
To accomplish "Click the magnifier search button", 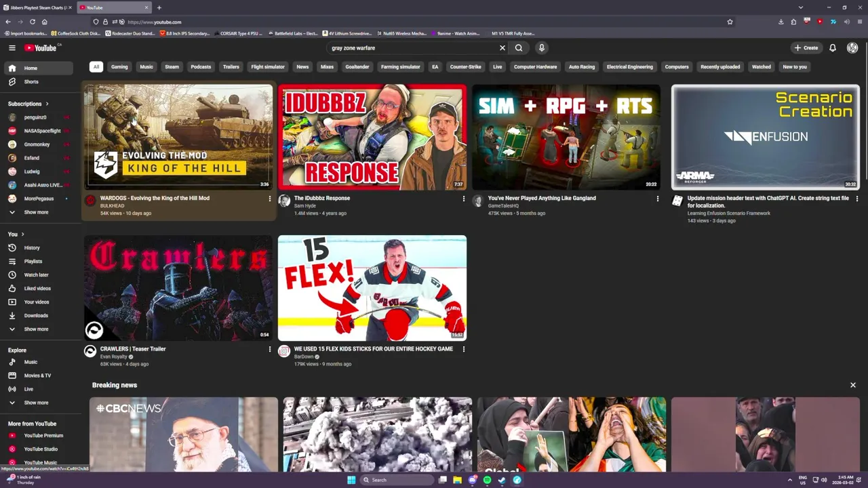I will tap(519, 47).
